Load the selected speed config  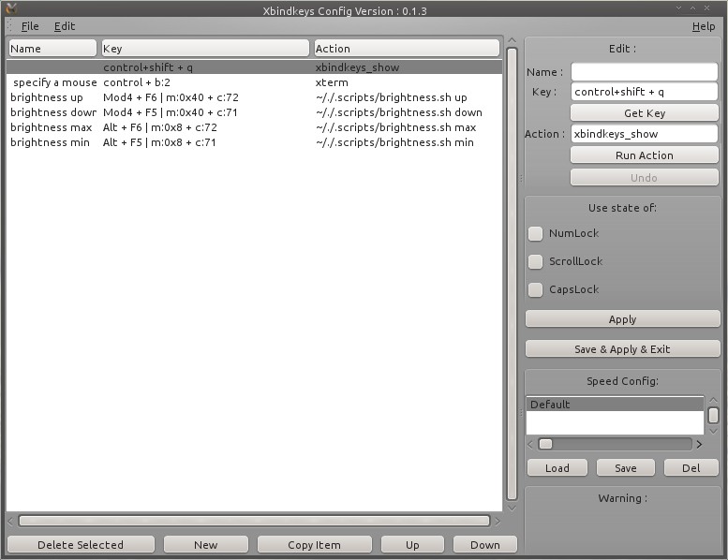(557, 468)
